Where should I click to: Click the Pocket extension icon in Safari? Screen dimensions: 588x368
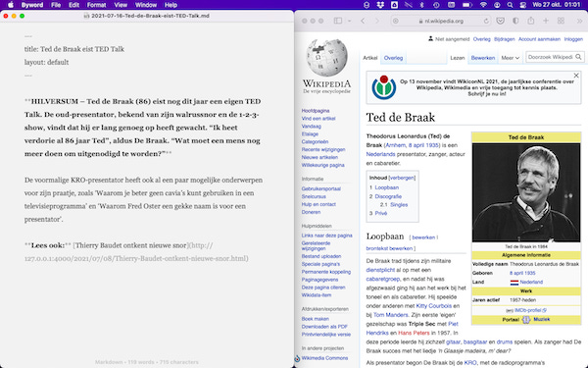[500, 21]
